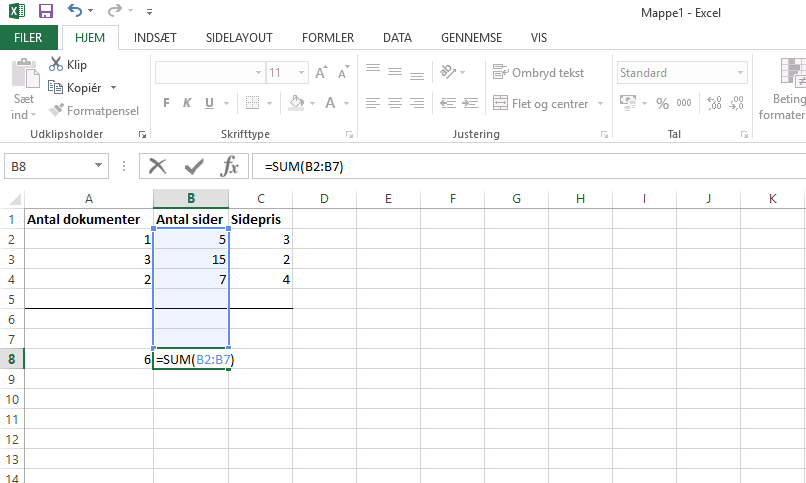The image size is (806, 483).
Task: Decrease font size with small A icon
Action: [344, 72]
